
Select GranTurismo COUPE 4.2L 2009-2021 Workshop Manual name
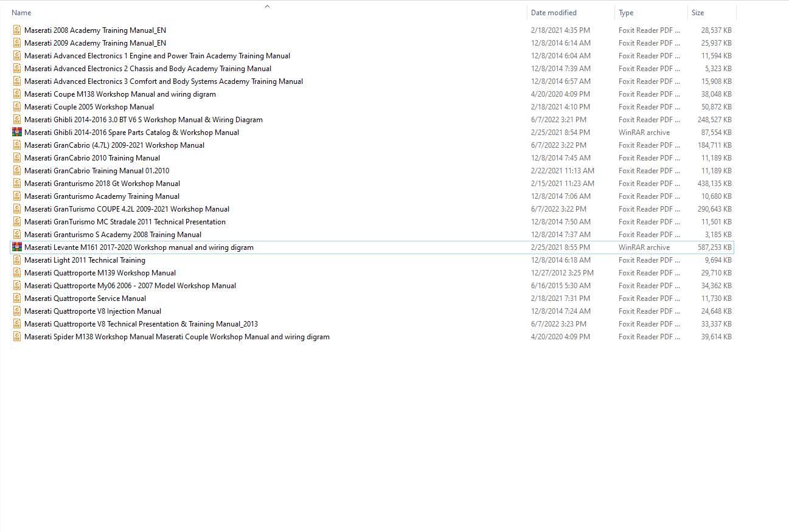coord(127,209)
